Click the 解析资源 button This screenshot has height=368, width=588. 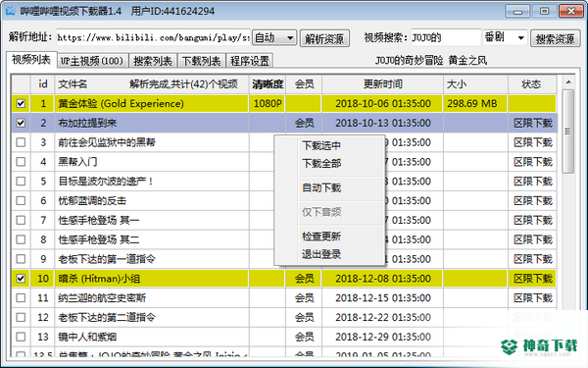coord(324,38)
